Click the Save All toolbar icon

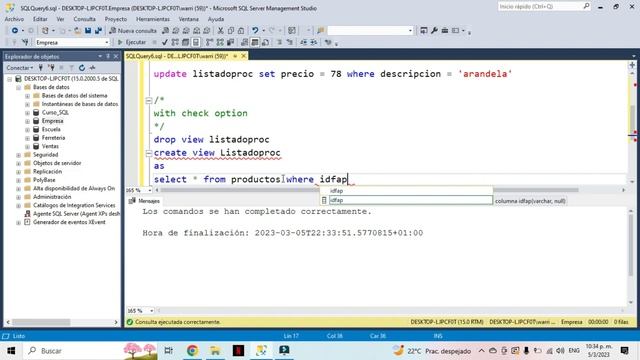point(98,31)
